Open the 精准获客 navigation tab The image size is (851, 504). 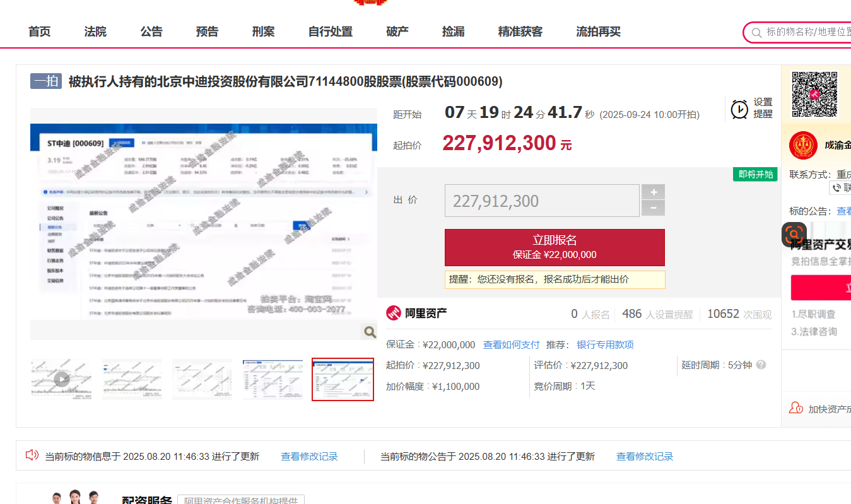pos(520,32)
